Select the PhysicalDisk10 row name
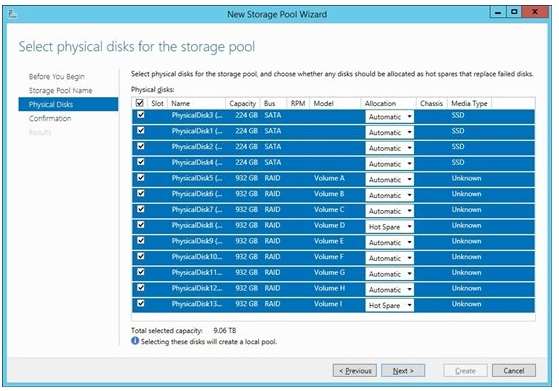 196,257
